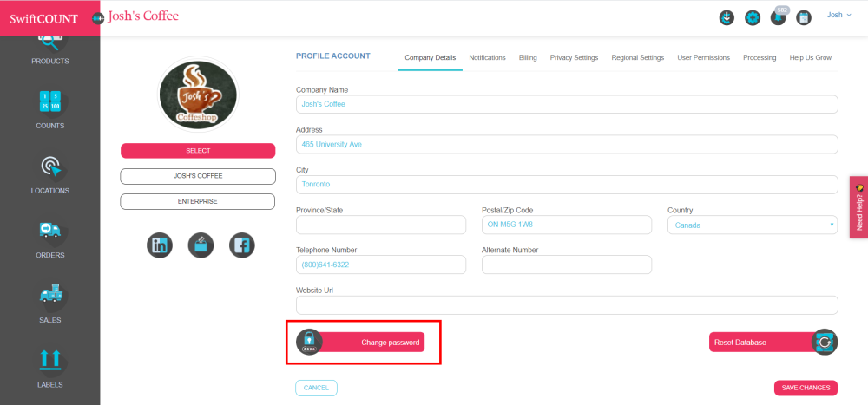Open the Regional Settings tab
Viewport: 868px width, 405px height.
point(638,57)
